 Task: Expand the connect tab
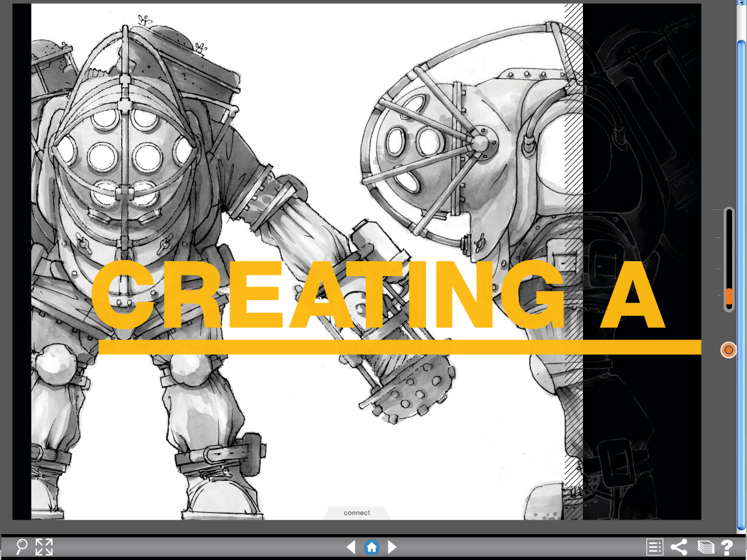tap(357, 513)
